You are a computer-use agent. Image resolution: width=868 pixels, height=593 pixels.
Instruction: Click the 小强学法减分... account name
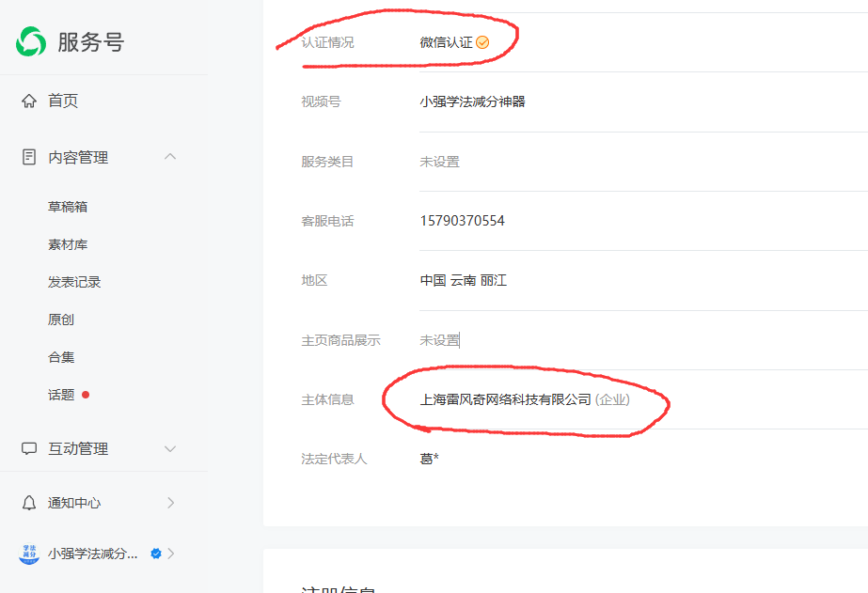92,554
